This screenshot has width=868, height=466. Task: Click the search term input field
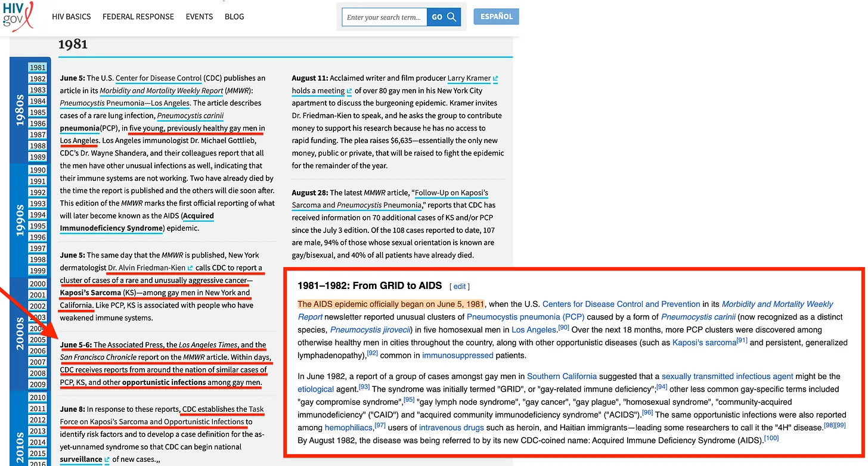385,17
